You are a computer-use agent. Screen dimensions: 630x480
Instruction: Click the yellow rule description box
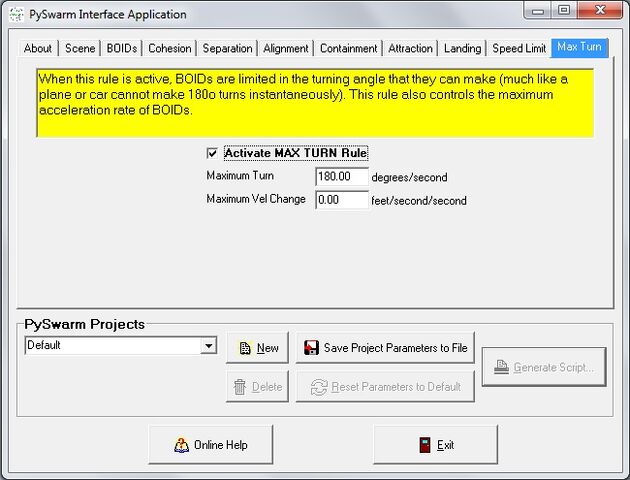click(315, 103)
